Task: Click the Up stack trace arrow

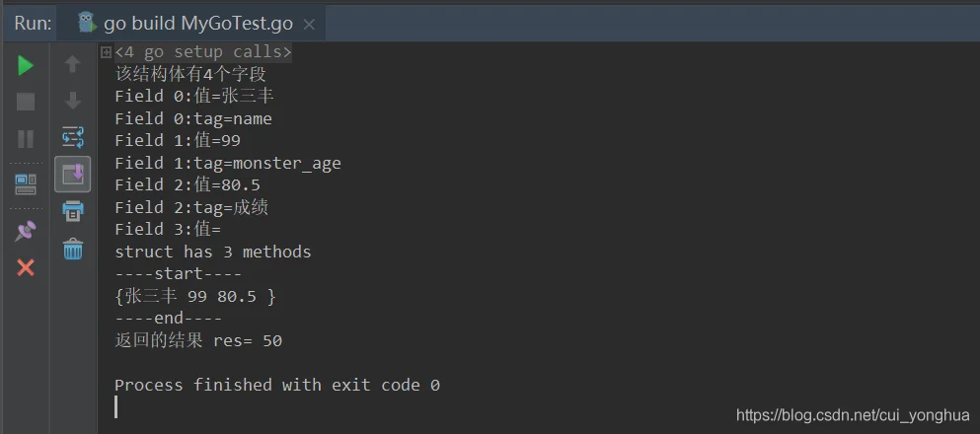Action: (x=73, y=64)
